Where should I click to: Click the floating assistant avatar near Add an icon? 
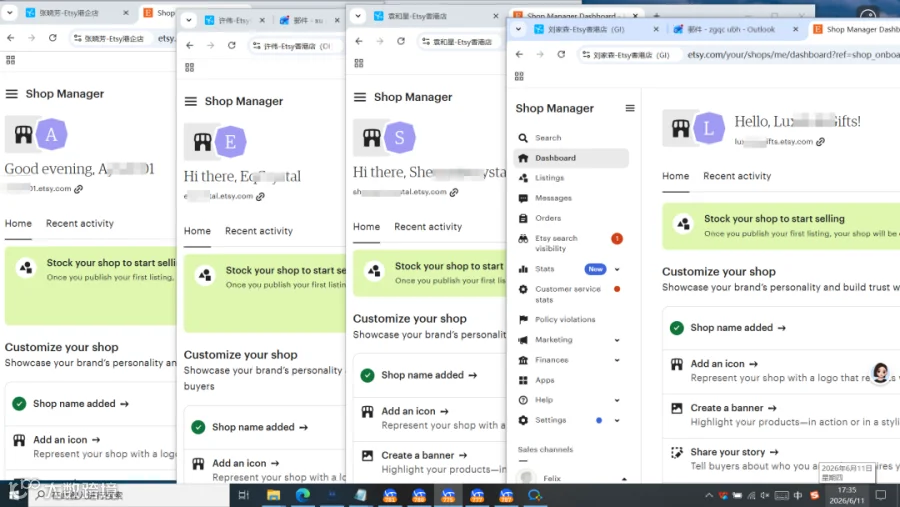click(880, 372)
